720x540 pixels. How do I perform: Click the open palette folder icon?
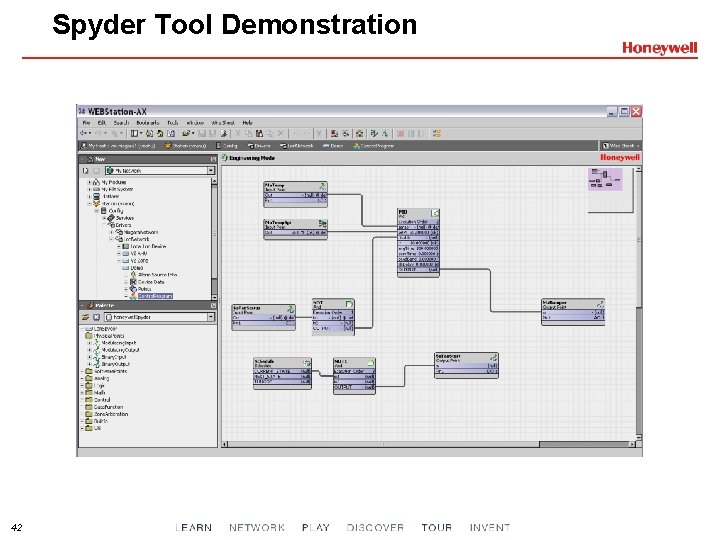(x=85, y=317)
